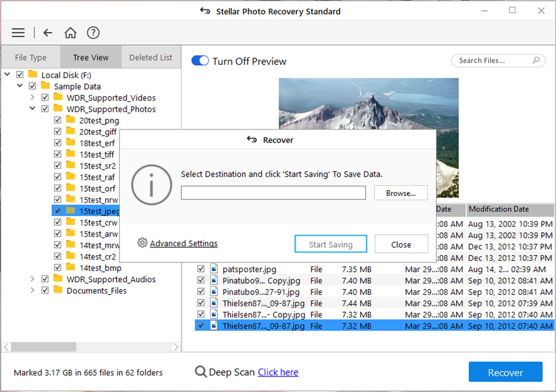Viewport: 556px width, 392px height.
Task: Switch to the Tree View tab
Action: (91, 57)
